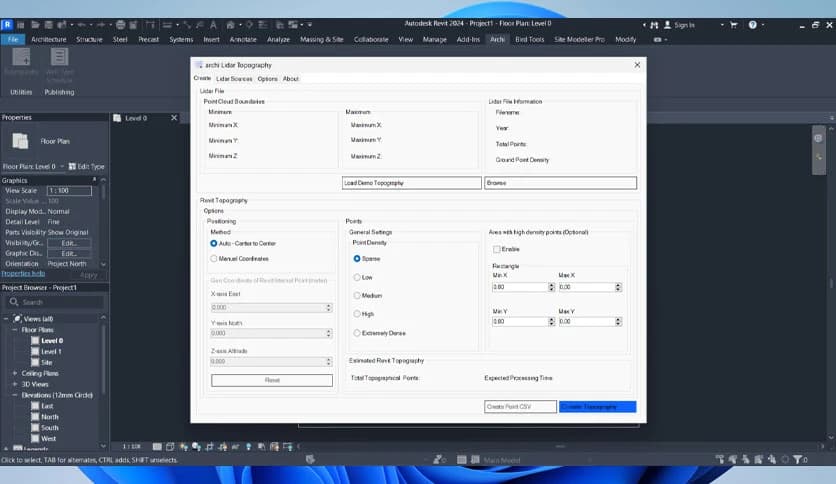Click the Views (all) browser icon
836x484 pixels.
pyautogui.click(x=18, y=318)
